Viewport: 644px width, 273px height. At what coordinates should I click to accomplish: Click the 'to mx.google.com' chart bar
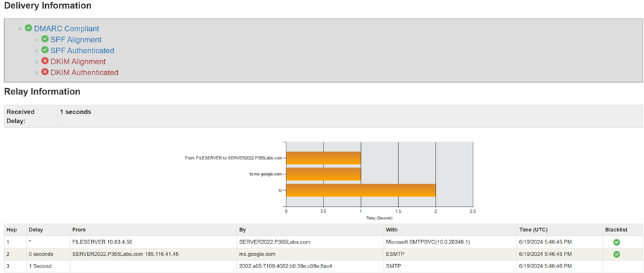(x=323, y=174)
